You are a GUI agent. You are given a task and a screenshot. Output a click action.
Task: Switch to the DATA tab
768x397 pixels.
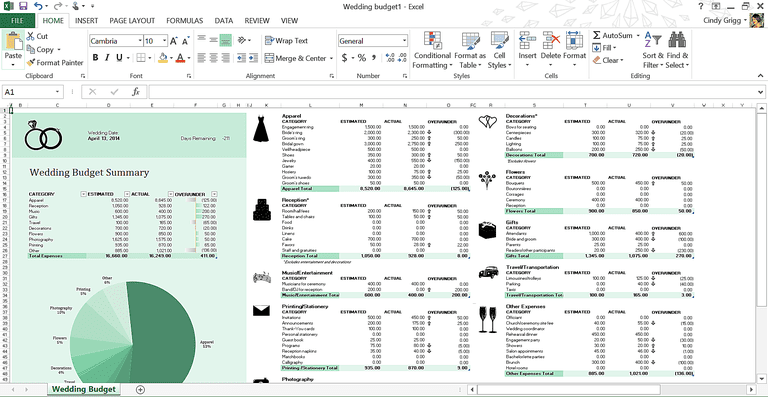pos(224,21)
